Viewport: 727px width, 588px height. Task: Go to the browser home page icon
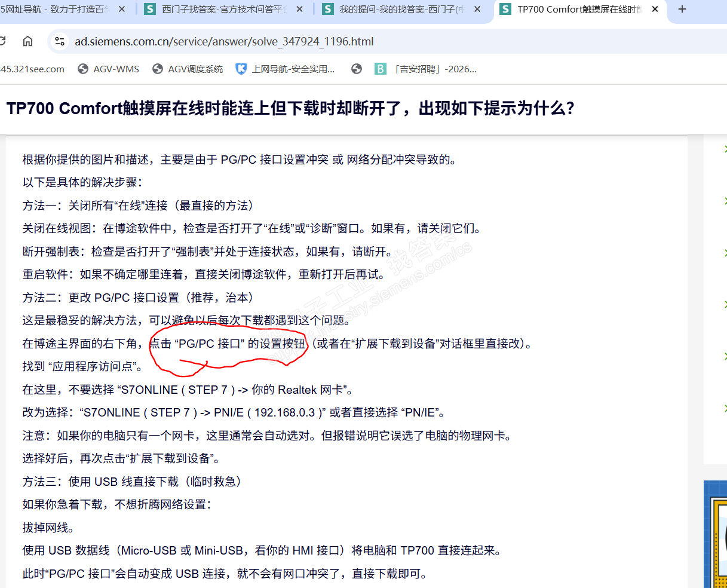pyautogui.click(x=27, y=41)
